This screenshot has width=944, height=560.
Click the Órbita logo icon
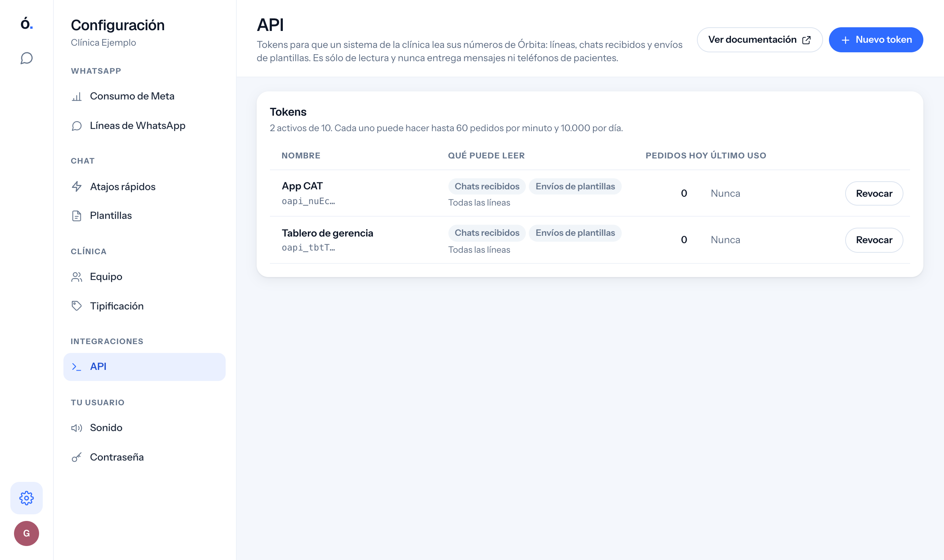27,24
